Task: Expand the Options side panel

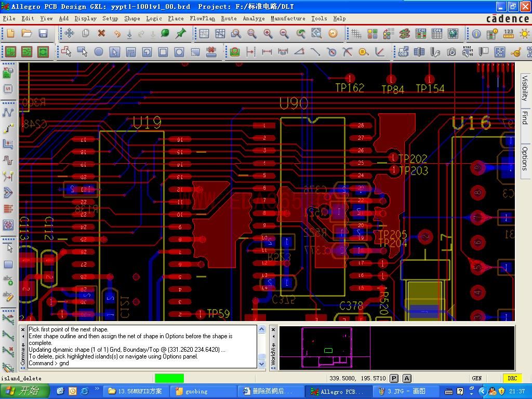Action: [x=525, y=158]
